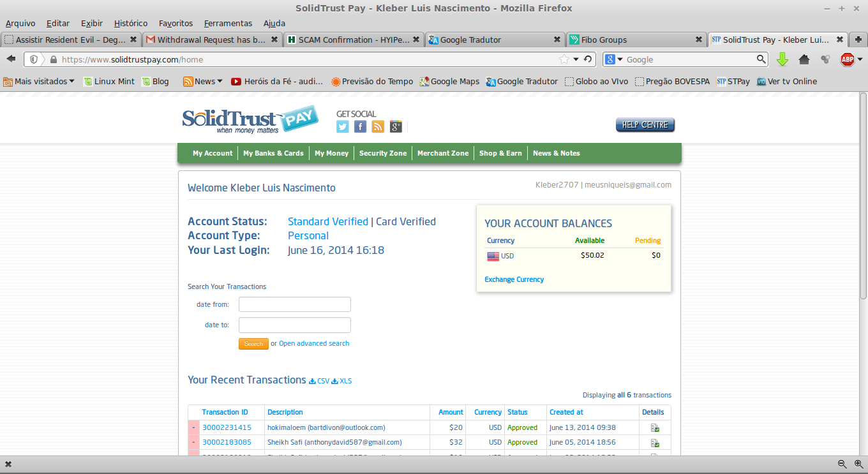Click the green downloads arrow icon
Image resolution: width=868 pixels, height=474 pixels.
tap(782, 59)
